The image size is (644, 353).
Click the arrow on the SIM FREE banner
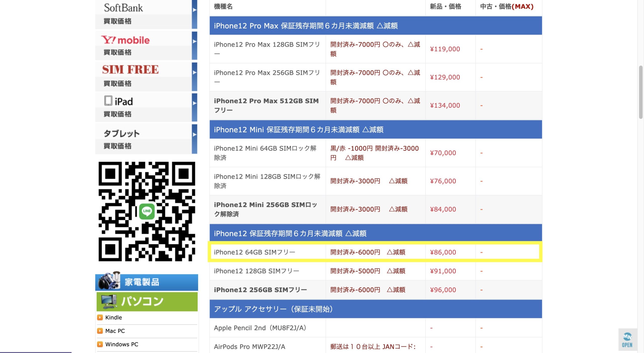pos(194,73)
